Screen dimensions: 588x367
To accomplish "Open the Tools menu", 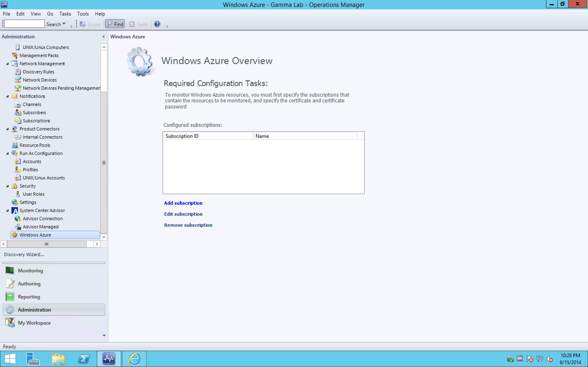I will [x=83, y=14].
